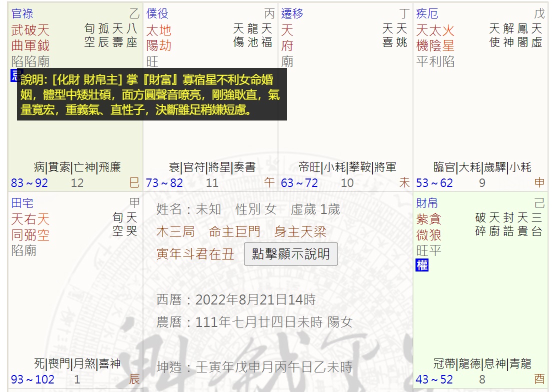Image resolution: width=557 pixels, height=392 pixels.
Task: Select the 武曲 star in 官祿 palace
Action: click(x=17, y=37)
